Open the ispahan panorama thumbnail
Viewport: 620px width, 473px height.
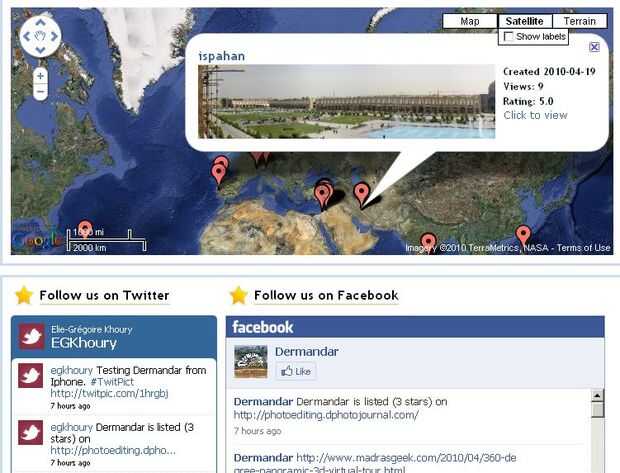pos(346,102)
